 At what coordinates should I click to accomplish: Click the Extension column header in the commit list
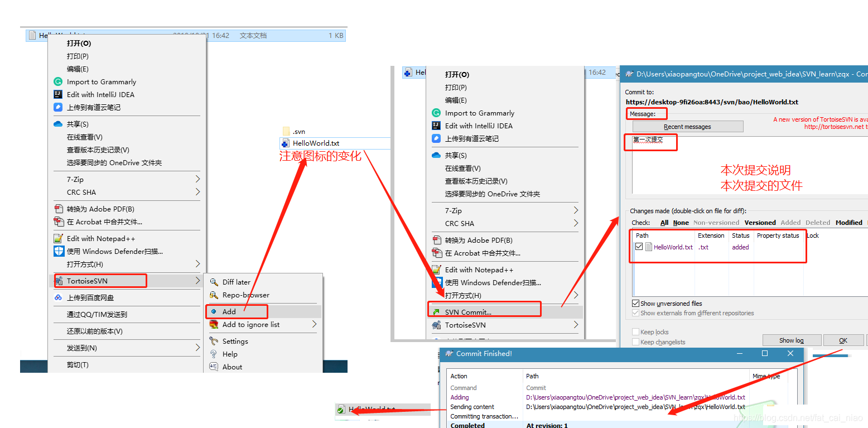coord(711,235)
